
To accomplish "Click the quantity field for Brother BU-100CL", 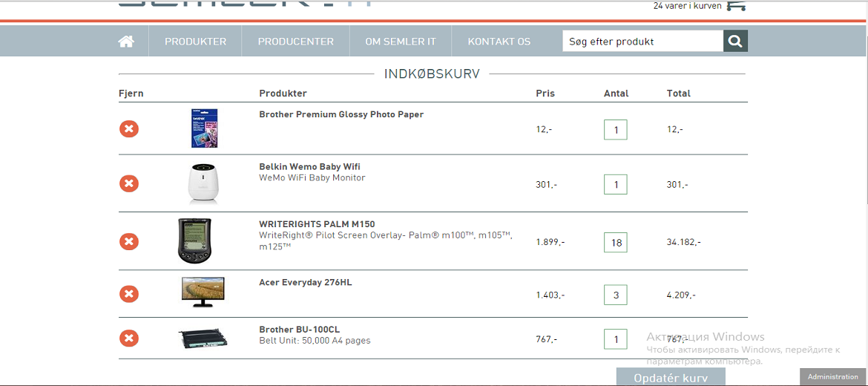I will click(616, 339).
